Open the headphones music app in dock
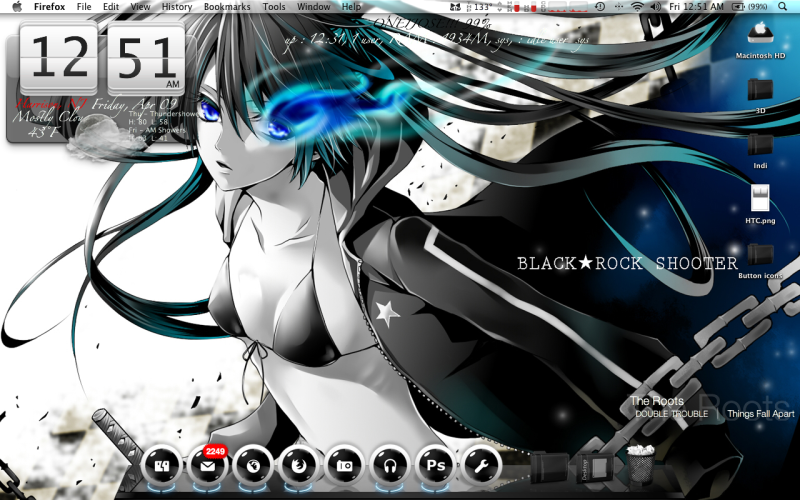This screenshot has height=500, width=800. 390,465
